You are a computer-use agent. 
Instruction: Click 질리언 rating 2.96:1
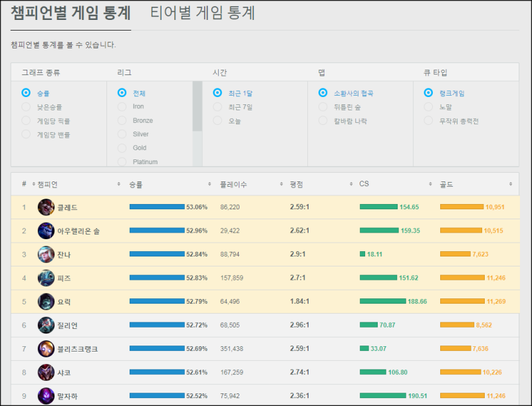coord(300,325)
